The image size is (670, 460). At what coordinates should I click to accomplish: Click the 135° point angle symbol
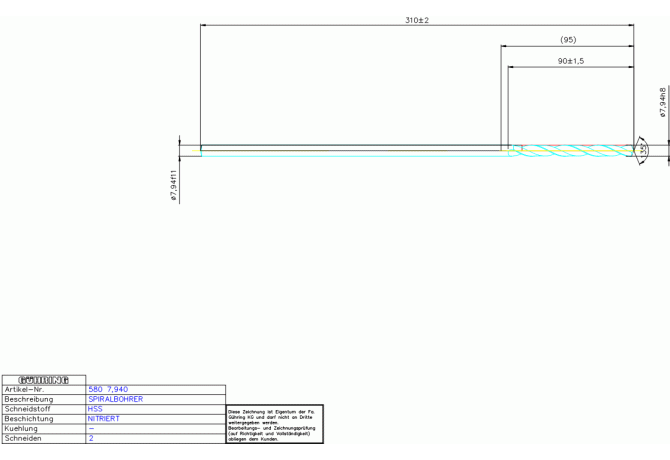pos(643,149)
